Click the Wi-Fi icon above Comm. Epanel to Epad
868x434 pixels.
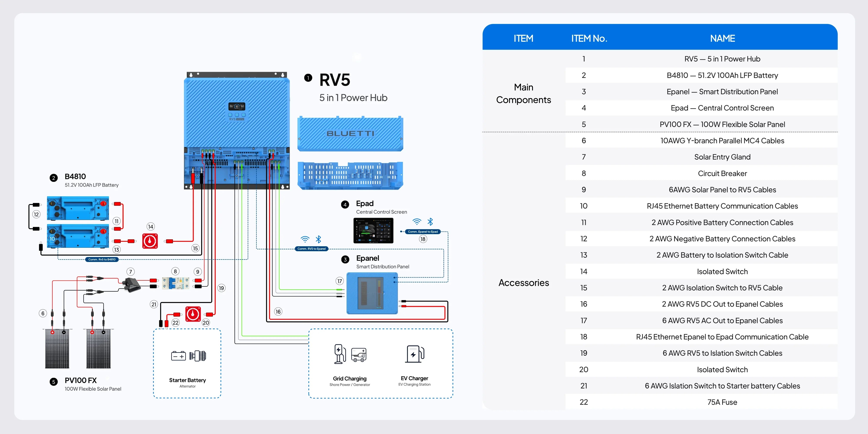coord(417,222)
